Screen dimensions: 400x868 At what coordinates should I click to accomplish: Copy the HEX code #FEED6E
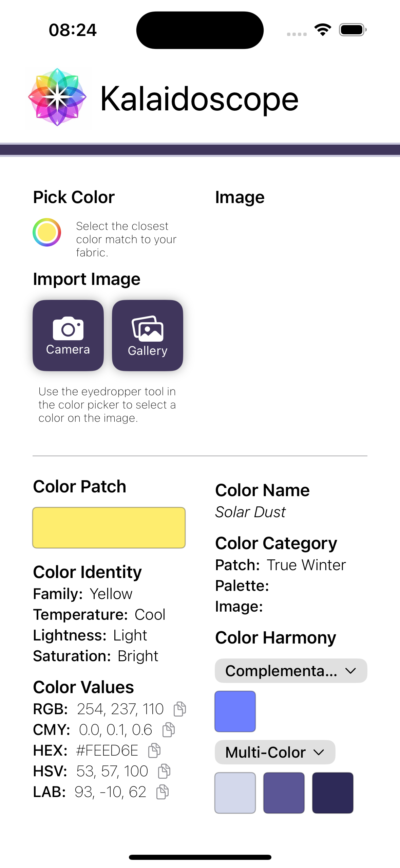[x=154, y=751]
